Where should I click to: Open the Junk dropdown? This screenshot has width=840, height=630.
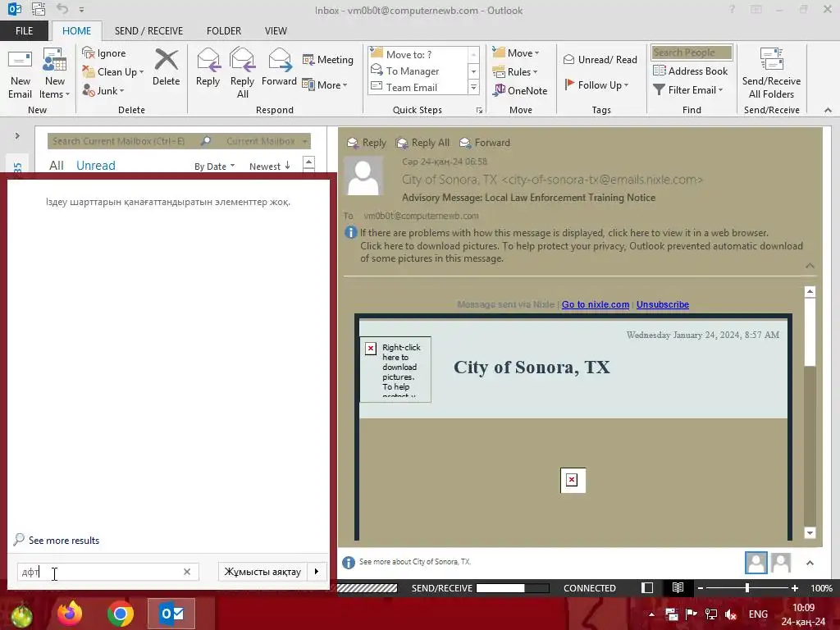pyautogui.click(x=103, y=90)
